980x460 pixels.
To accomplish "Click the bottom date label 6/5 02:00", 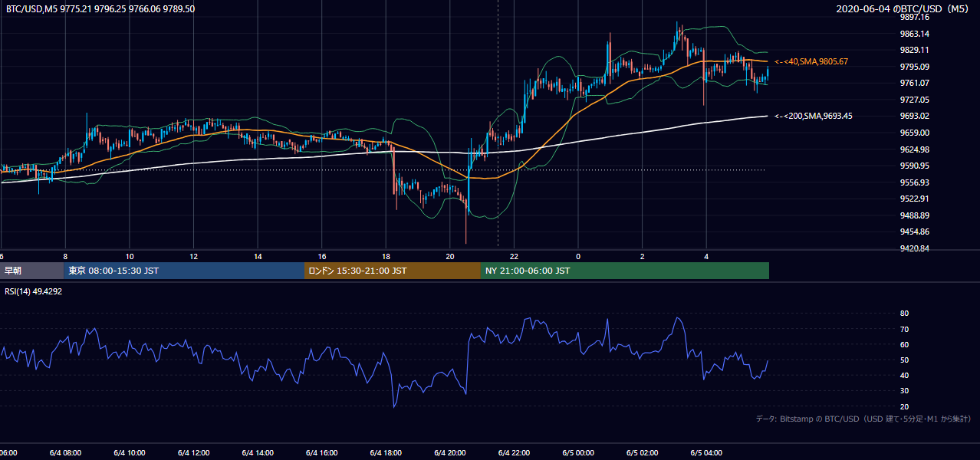I will (x=643, y=453).
